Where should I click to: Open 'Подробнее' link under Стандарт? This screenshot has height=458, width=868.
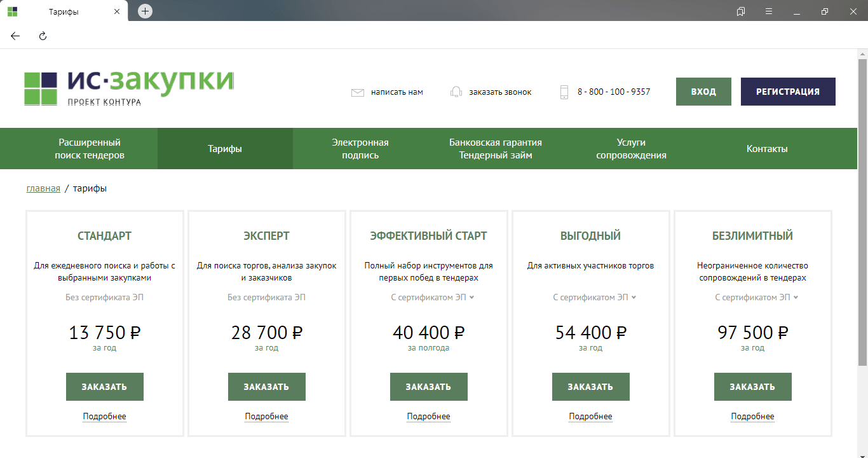pyautogui.click(x=105, y=417)
